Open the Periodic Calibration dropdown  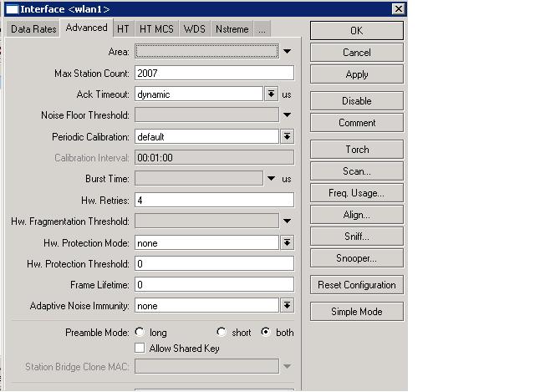pyautogui.click(x=287, y=137)
